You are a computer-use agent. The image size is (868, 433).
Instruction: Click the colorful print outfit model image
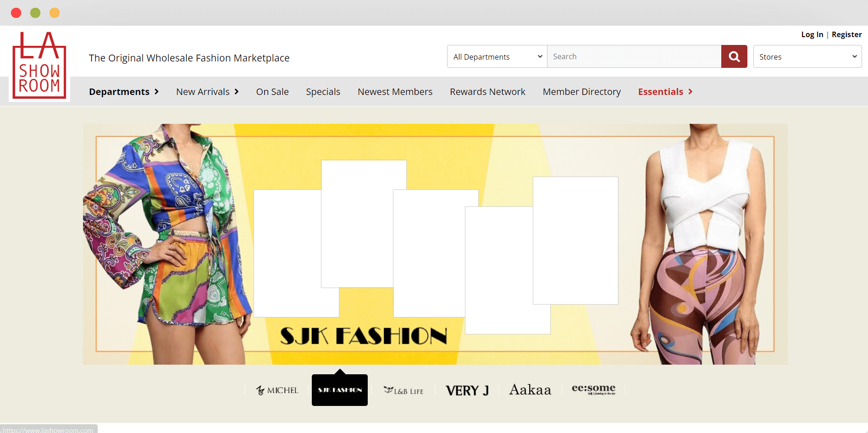pyautogui.click(x=167, y=244)
